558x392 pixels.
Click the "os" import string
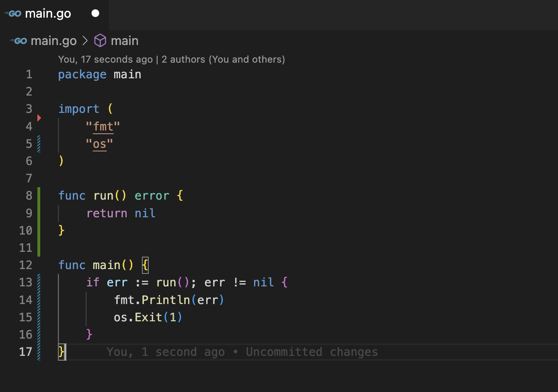[x=99, y=144]
